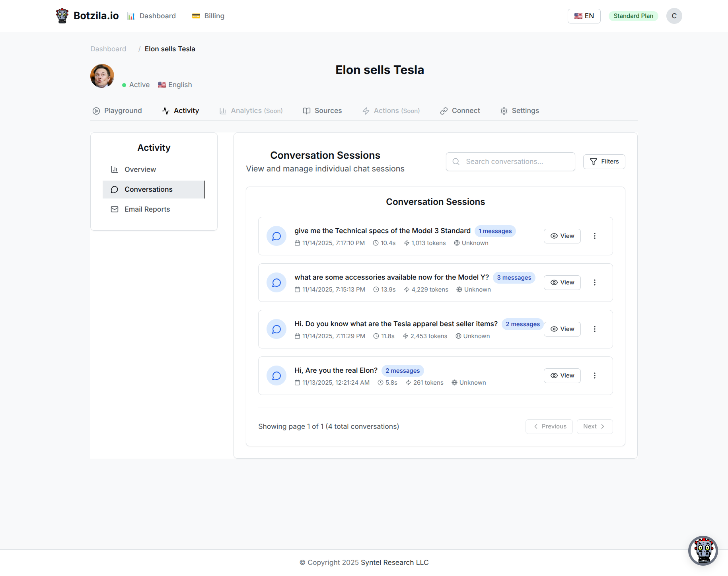Click the chat bubble icon for Model Y session
Image resolution: width=728 pixels, height=576 pixels.
pos(276,283)
